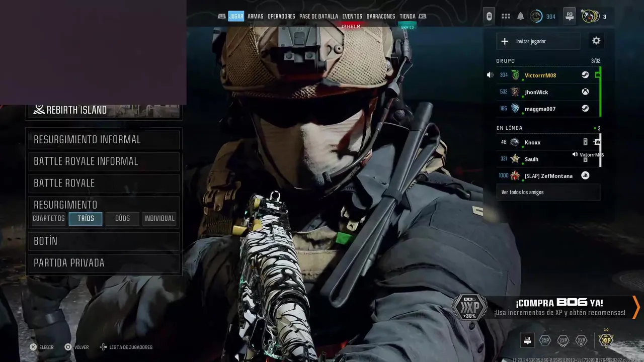Open social settings gear icon
The width and height of the screenshot is (644, 362).
point(596,41)
